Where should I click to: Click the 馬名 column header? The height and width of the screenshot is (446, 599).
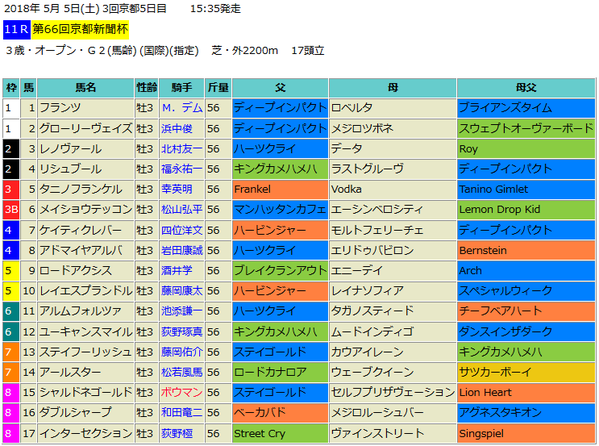coord(86,88)
